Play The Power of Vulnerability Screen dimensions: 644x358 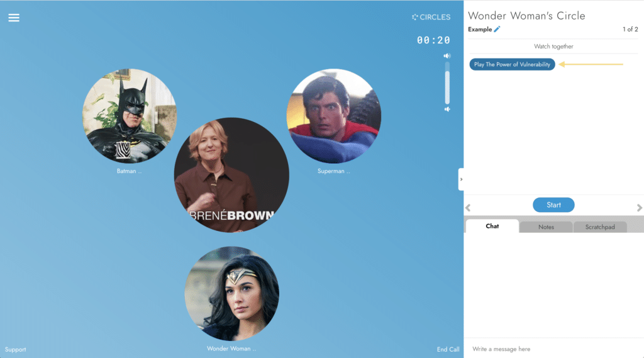tap(512, 65)
